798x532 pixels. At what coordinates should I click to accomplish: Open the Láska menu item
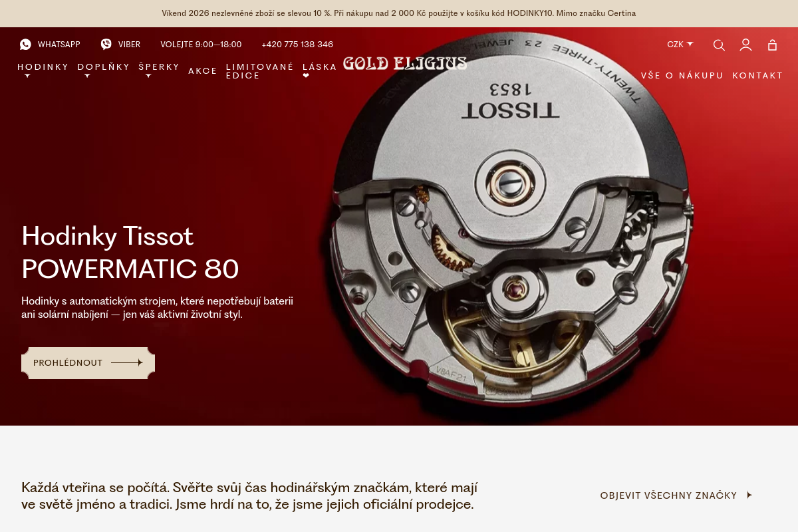320,70
